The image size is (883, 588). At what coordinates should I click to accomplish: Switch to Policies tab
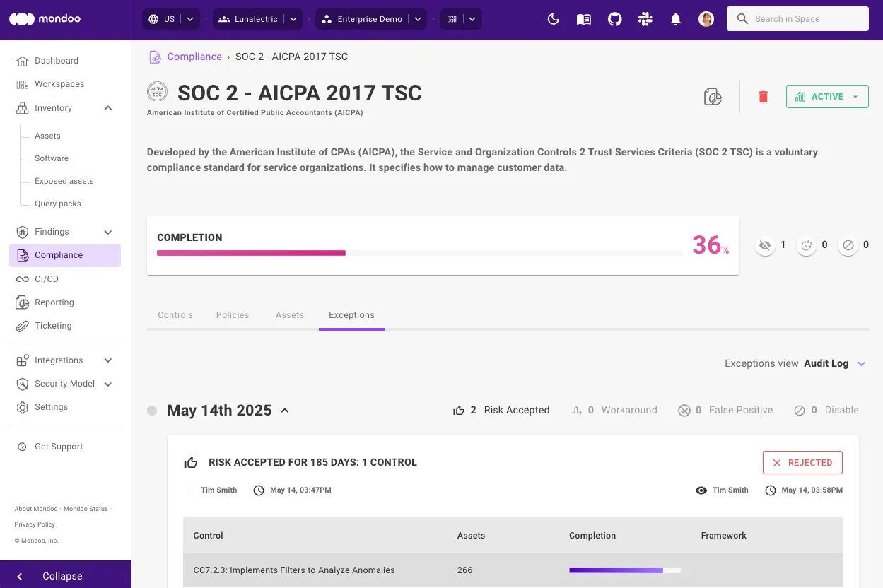click(x=233, y=315)
